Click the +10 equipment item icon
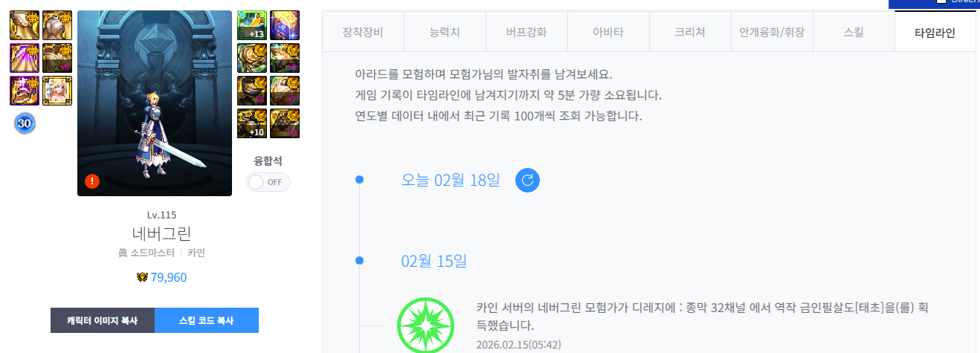 point(251,123)
